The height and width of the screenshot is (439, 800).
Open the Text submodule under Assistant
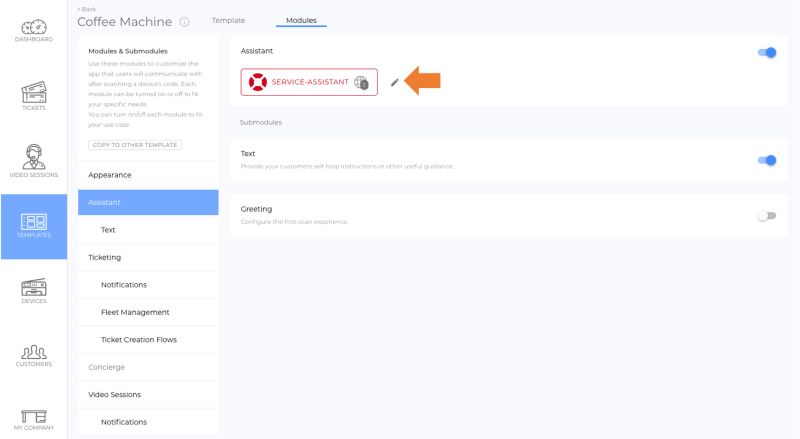click(x=148, y=230)
